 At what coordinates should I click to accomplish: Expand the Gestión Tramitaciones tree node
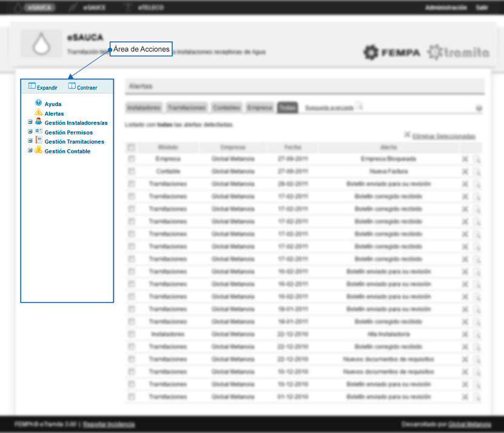[29, 141]
